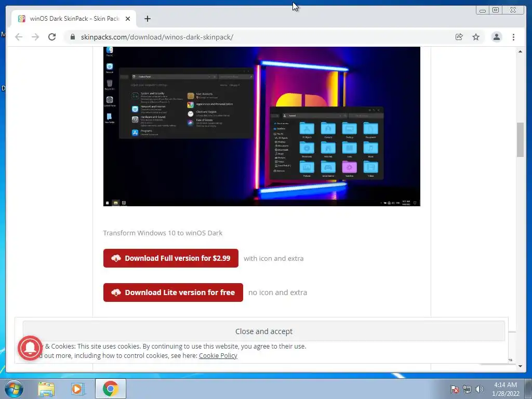
Task: Bookmark this page with the star
Action: (476, 37)
